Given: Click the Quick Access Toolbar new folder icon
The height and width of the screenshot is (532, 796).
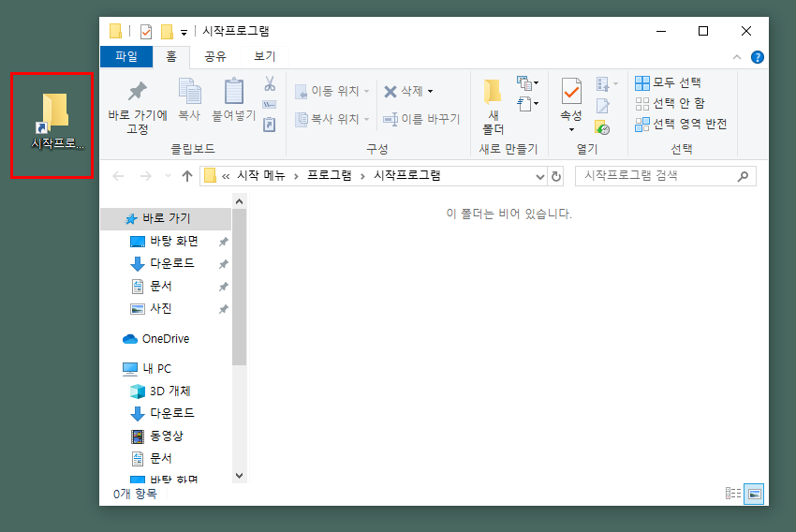Looking at the screenshot, I should 167,32.
